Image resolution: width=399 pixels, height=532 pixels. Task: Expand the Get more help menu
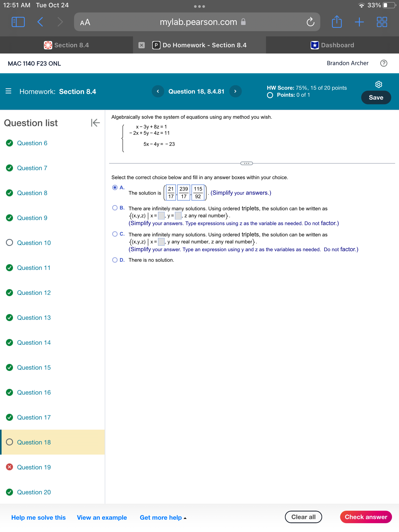click(163, 517)
